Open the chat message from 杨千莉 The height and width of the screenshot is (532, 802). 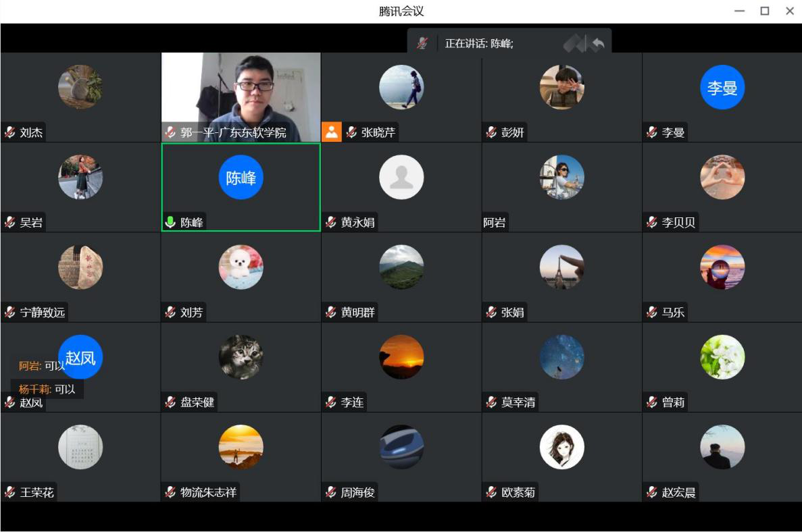coord(47,389)
